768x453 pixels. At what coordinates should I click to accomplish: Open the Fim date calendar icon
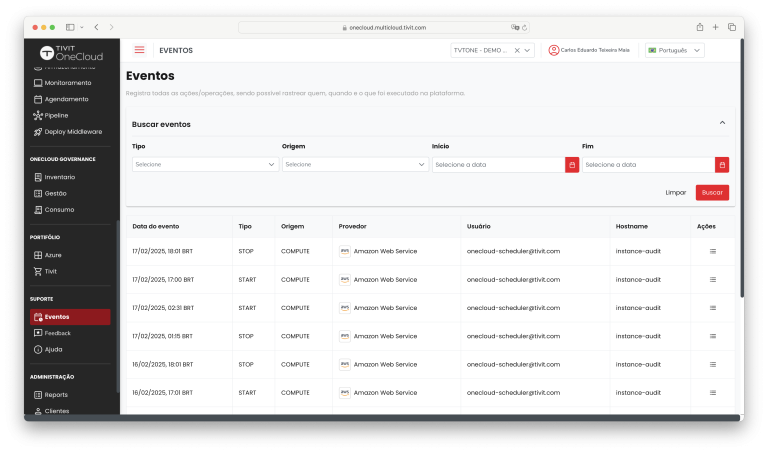point(722,164)
